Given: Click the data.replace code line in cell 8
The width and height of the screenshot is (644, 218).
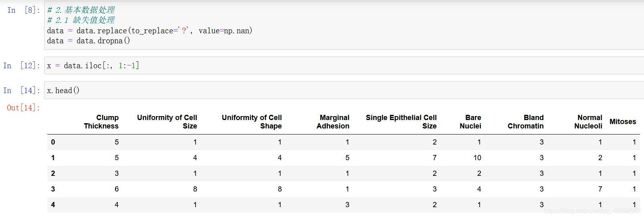Looking at the screenshot, I should click(x=149, y=31).
